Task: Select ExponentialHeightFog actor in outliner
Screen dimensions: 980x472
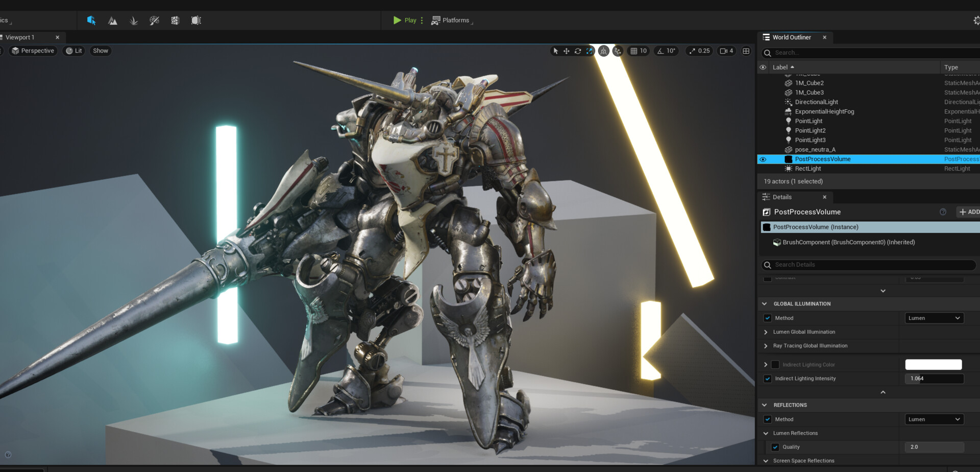Action: point(824,111)
